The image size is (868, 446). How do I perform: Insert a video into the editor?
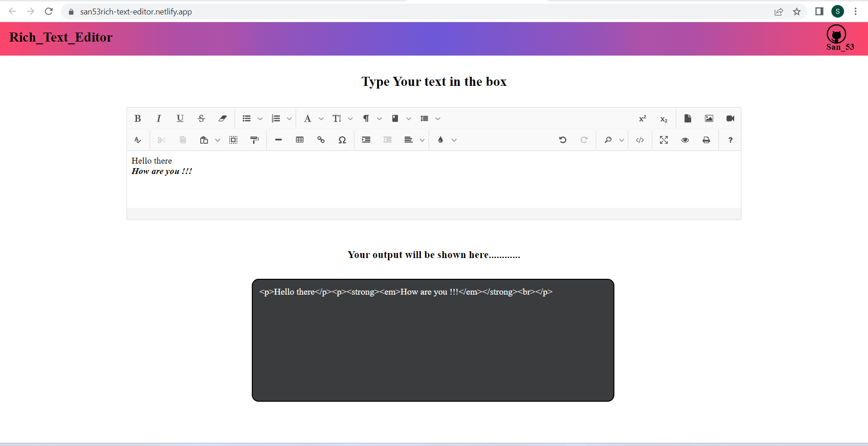coord(730,118)
